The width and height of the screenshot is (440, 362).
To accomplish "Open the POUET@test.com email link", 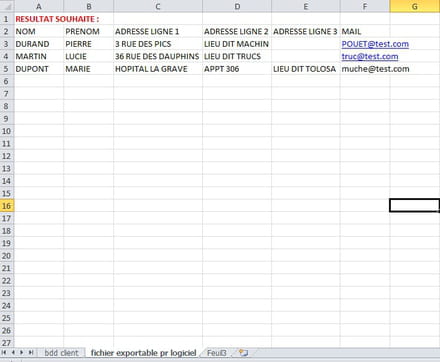I will coord(375,44).
